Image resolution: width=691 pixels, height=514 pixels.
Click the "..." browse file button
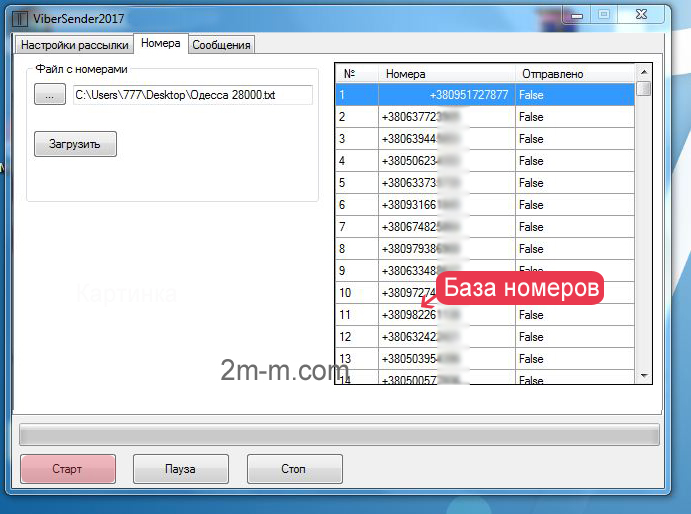click(49, 95)
